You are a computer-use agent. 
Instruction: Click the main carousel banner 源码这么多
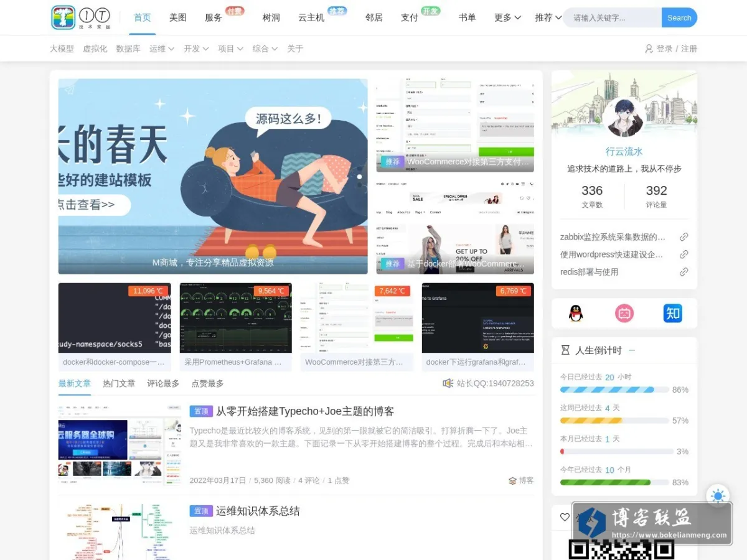coord(213,176)
